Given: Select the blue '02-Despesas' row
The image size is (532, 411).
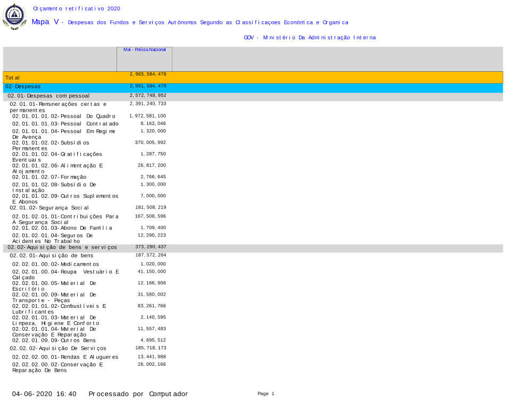Looking at the screenshot, I should 253,86.
